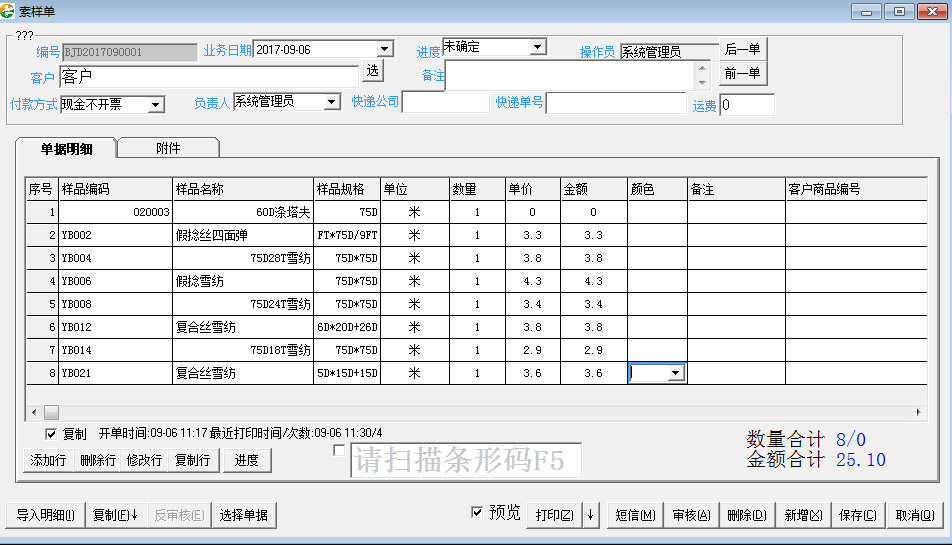Image resolution: width=952 pixels, height=545 pixels.
Task: Create new order with 新增(X)
Action: [803, 515]
